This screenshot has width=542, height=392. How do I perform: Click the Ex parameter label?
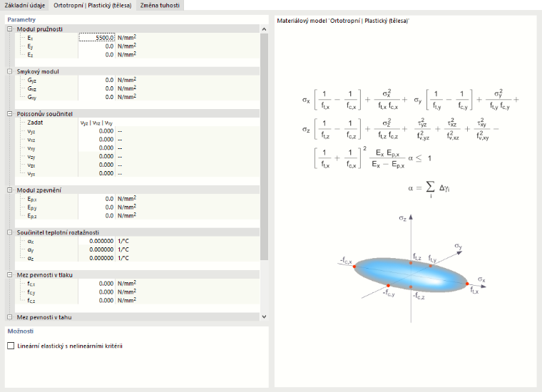tap(31, 38)
